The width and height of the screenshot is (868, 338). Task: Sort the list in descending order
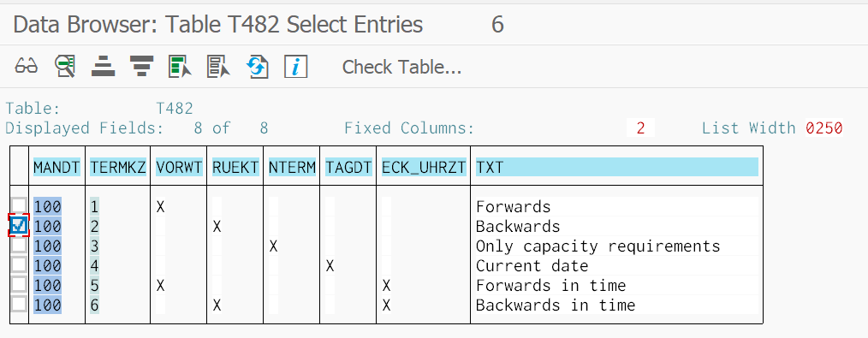point(142,67)
